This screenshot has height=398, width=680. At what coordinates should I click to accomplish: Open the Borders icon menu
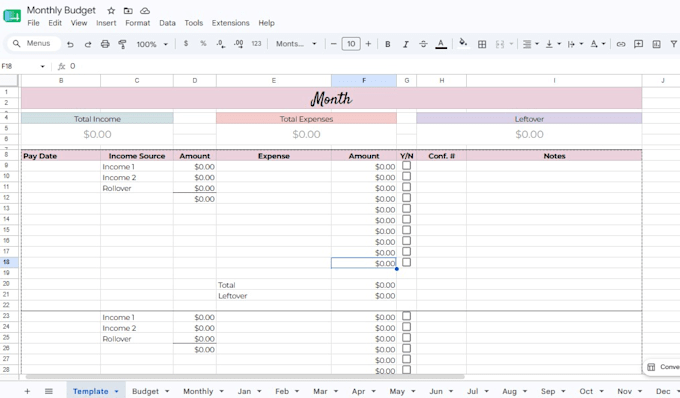(482, 44)
